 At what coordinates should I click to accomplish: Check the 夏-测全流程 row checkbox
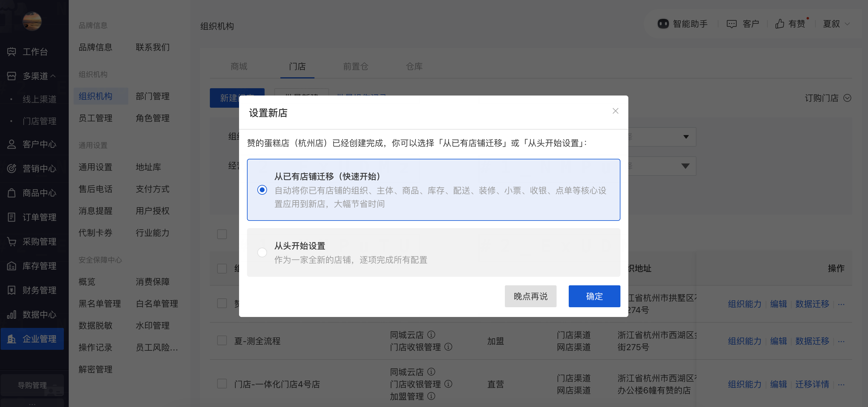pos(222,341)
